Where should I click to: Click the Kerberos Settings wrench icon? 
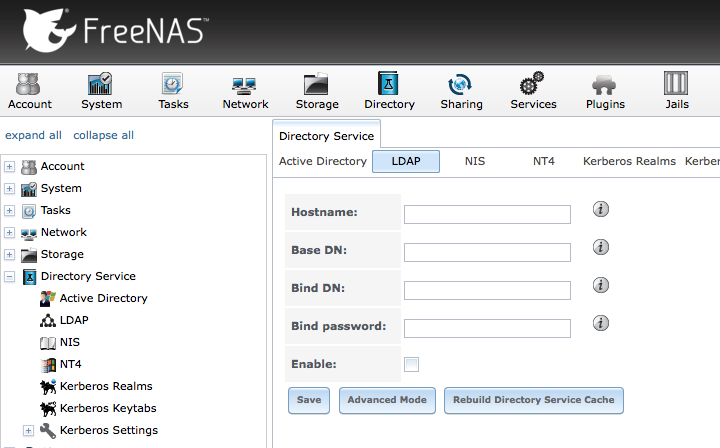pos(48,431)
